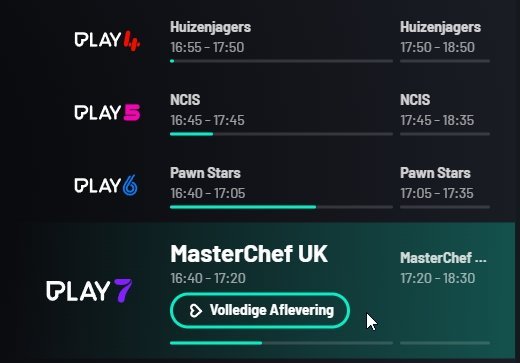Click the MasterChef UK progress bar
Viewport: 520px width, 363px height.
[281, 343]
